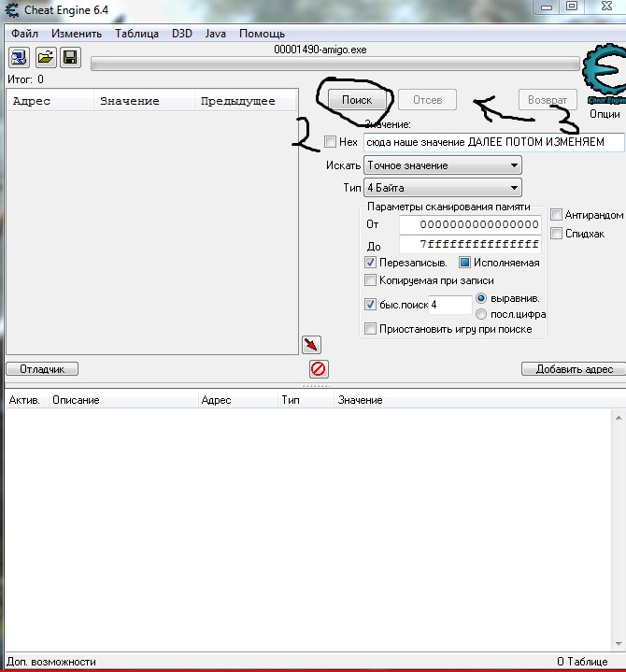
Task: Click address table Адрес column header
Action: (238, 400)
